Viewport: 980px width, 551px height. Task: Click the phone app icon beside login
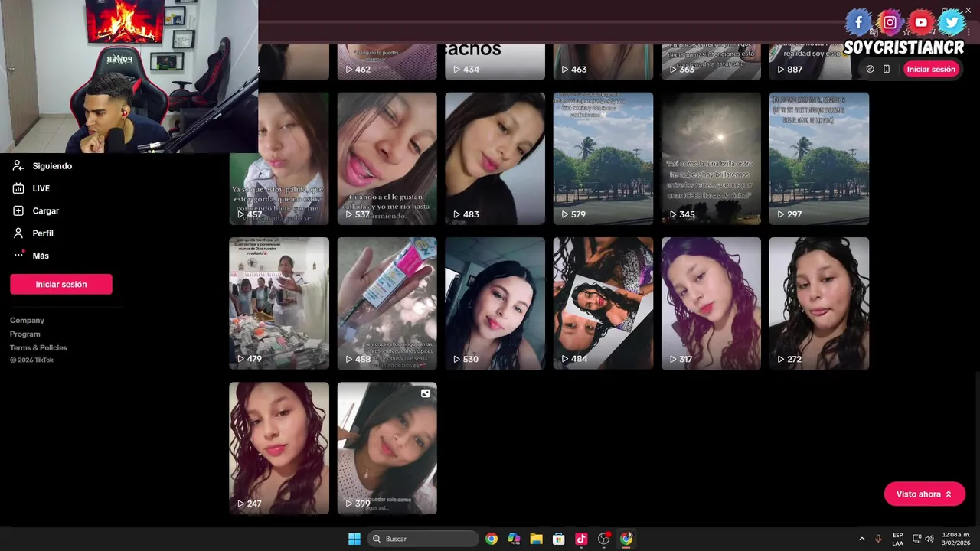pos(887,69)
